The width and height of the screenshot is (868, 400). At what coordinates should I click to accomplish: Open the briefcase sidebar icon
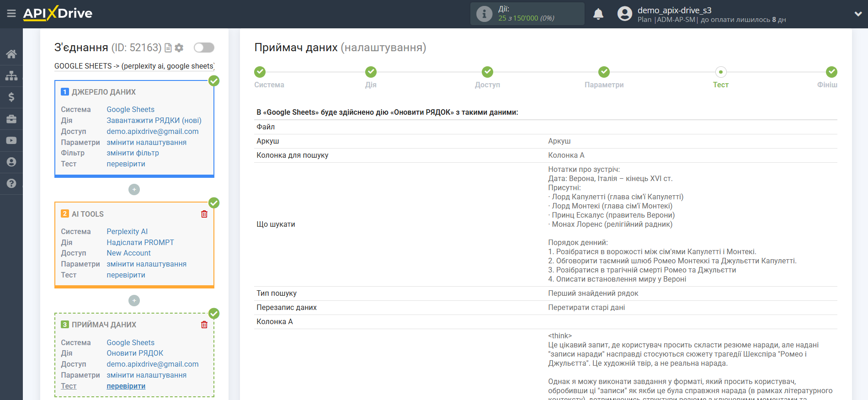coord(11,119)
